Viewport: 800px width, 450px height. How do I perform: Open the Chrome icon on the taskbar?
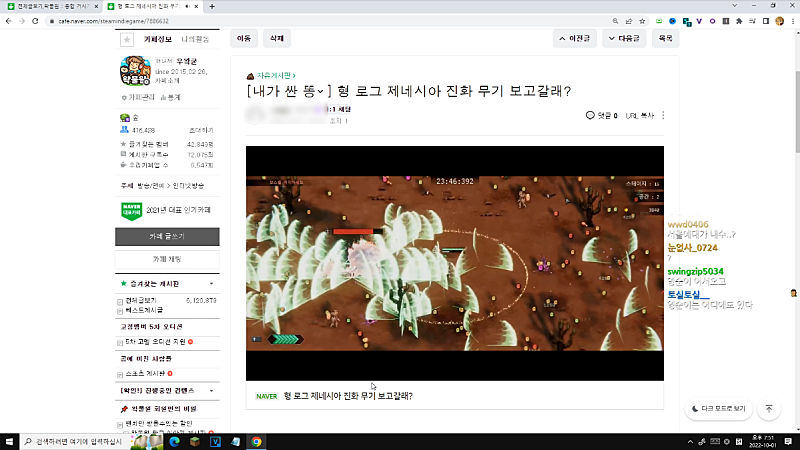[256, 442]
